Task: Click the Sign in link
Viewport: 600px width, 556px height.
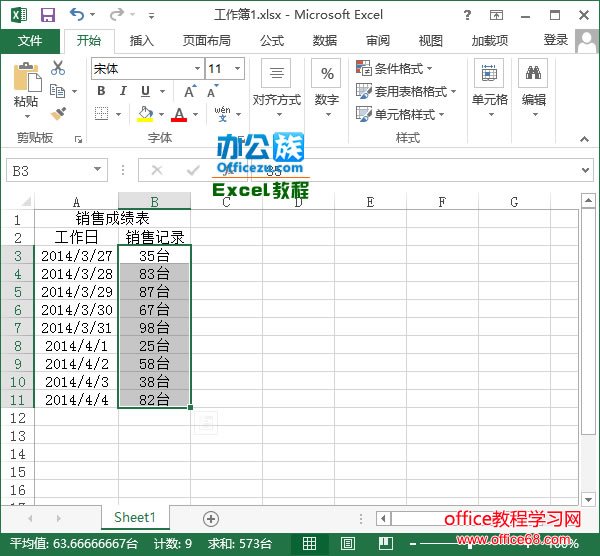Action: (555, 40)
